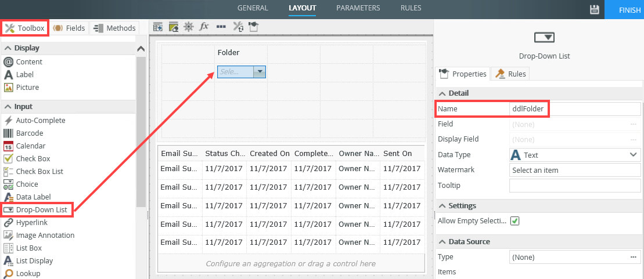Collapse the Detail properties section
644x279 pixels.
[442, 93]
